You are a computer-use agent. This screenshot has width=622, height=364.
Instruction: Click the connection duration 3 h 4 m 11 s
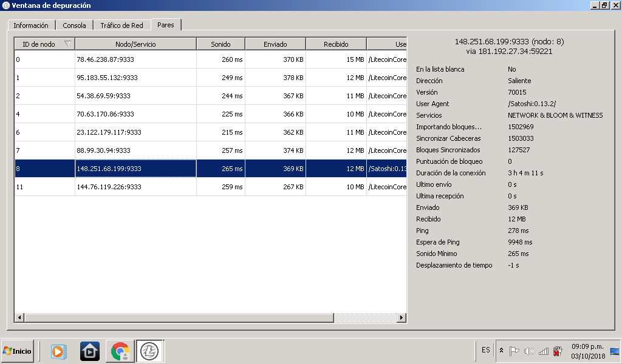[x=525, y=173]
